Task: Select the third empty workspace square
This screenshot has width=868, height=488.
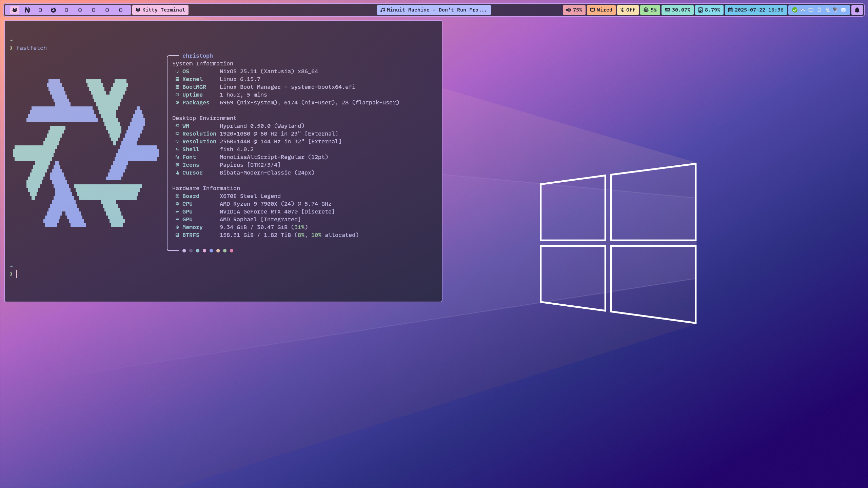Action: click(80, 10)
